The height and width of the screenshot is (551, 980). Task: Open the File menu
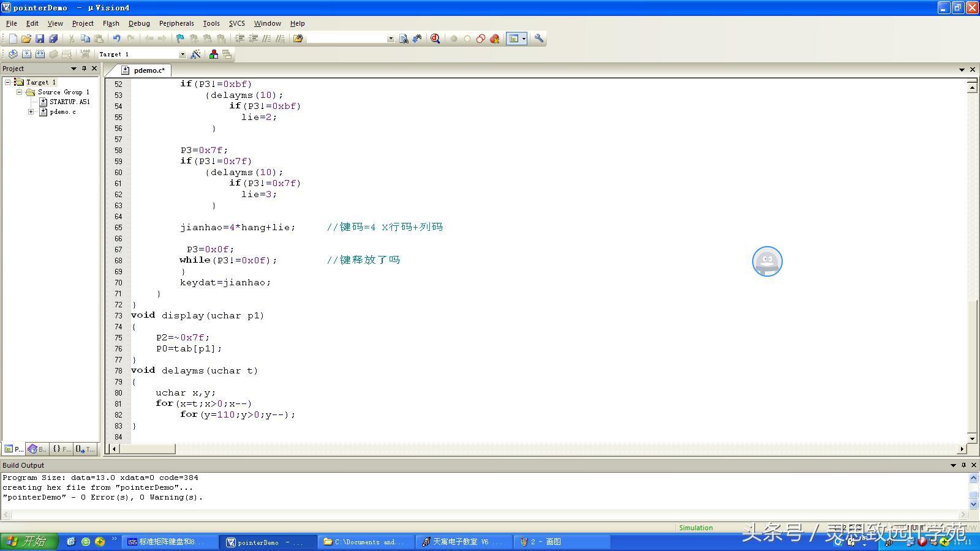(12, 23)
